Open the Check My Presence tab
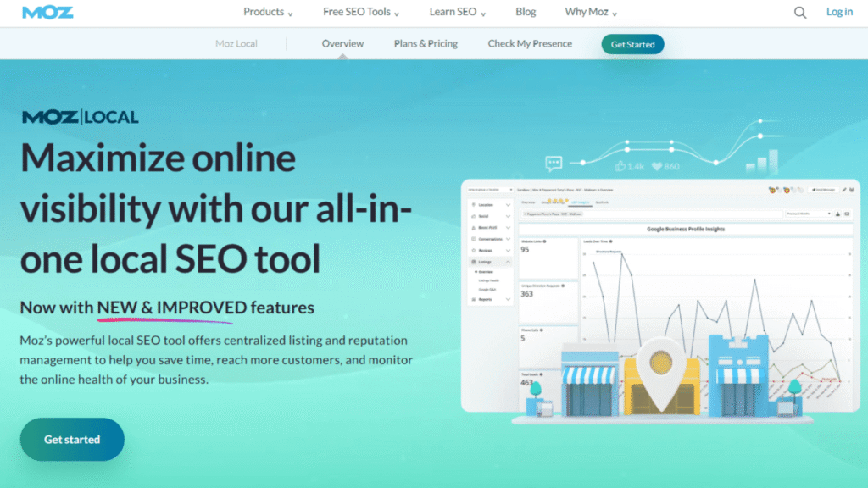 [530, 44]
